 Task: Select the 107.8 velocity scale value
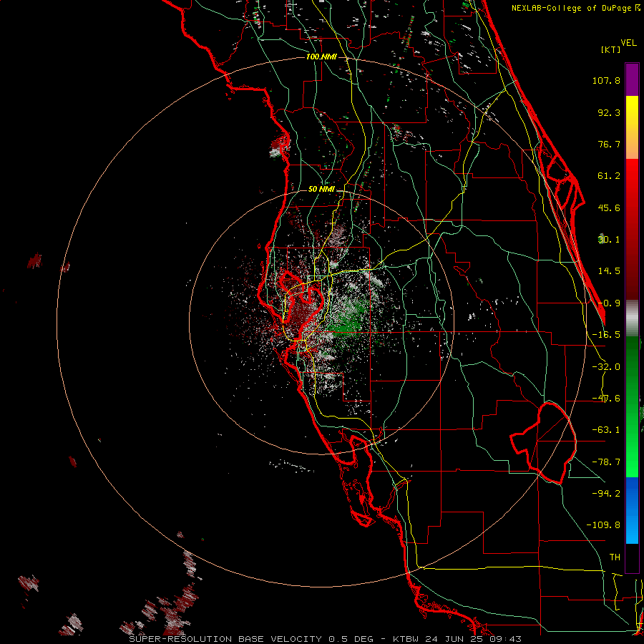click(606, 80)
